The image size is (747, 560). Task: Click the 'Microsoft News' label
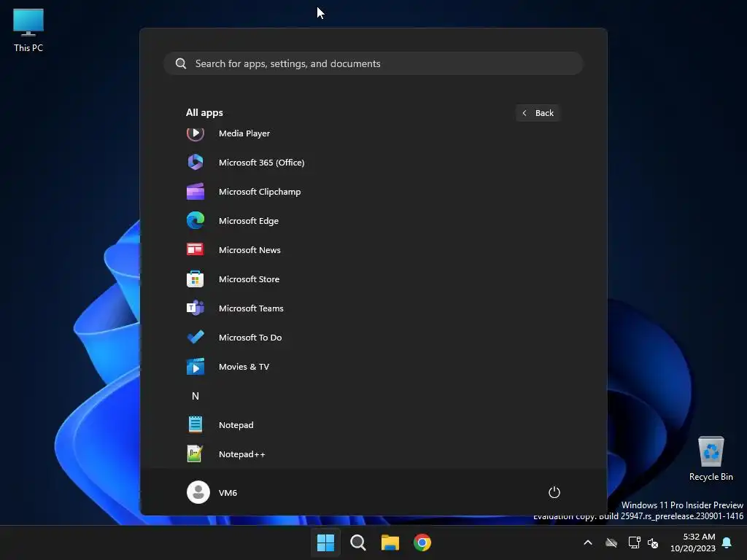click(249, 249)
